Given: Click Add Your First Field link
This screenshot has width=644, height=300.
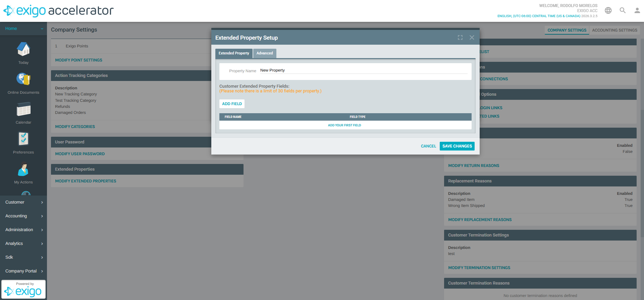Looking at the screenshot, I should (344, 125).
